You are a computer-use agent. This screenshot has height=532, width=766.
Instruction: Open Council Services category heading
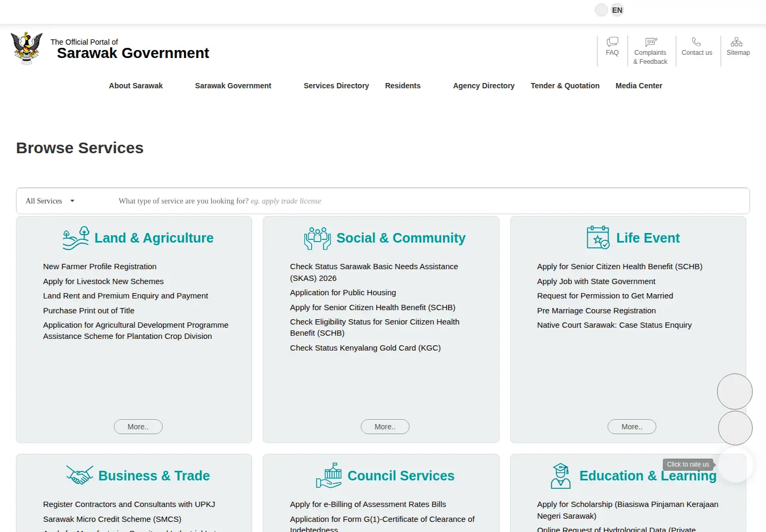tap(401, 476)
